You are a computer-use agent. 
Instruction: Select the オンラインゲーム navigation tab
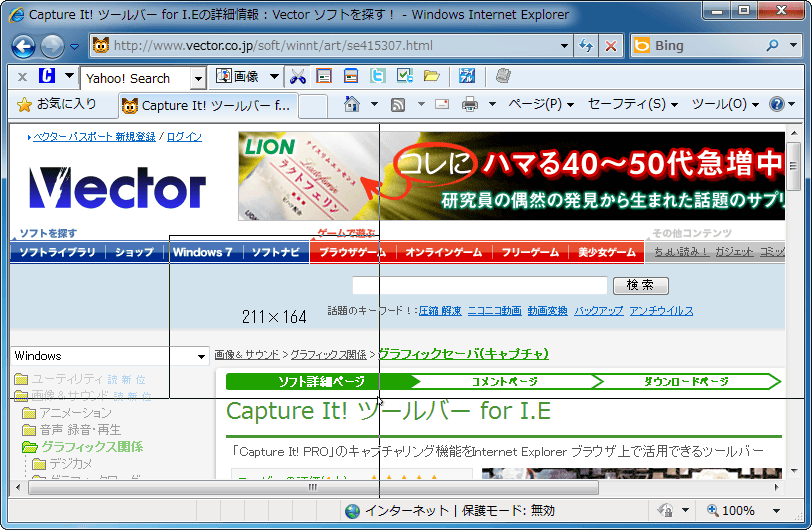point(443,252)
